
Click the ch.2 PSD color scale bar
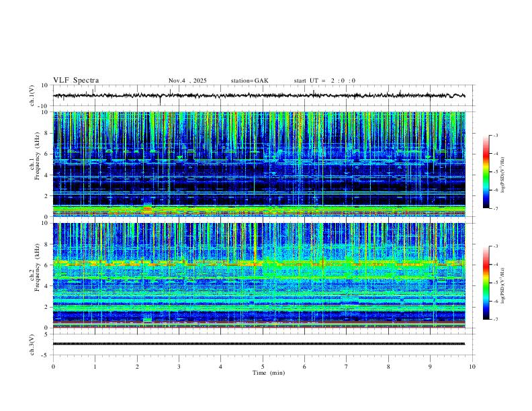(486, 283)
